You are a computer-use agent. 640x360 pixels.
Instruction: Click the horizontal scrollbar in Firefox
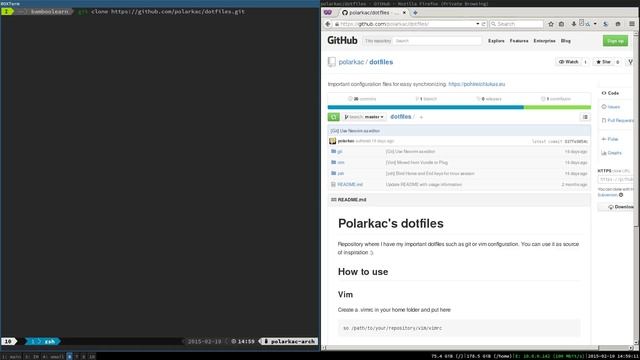(478, 348)
